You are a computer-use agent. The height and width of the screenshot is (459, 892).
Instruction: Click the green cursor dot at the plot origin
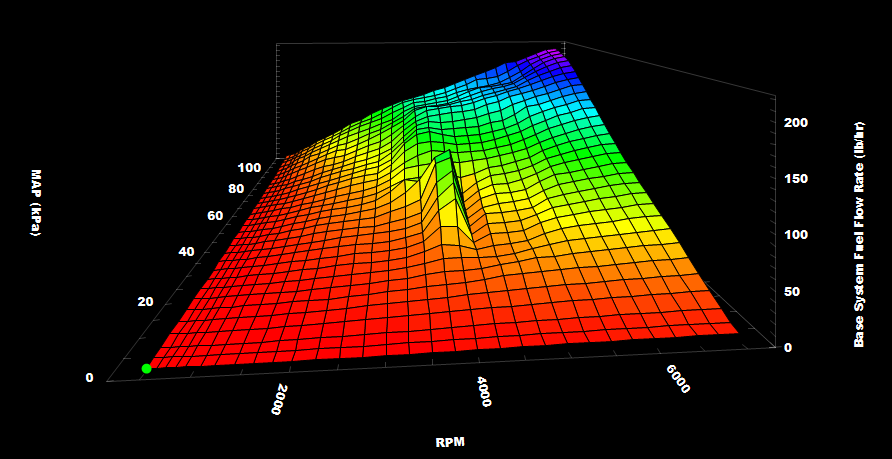(x=147, y=369)
